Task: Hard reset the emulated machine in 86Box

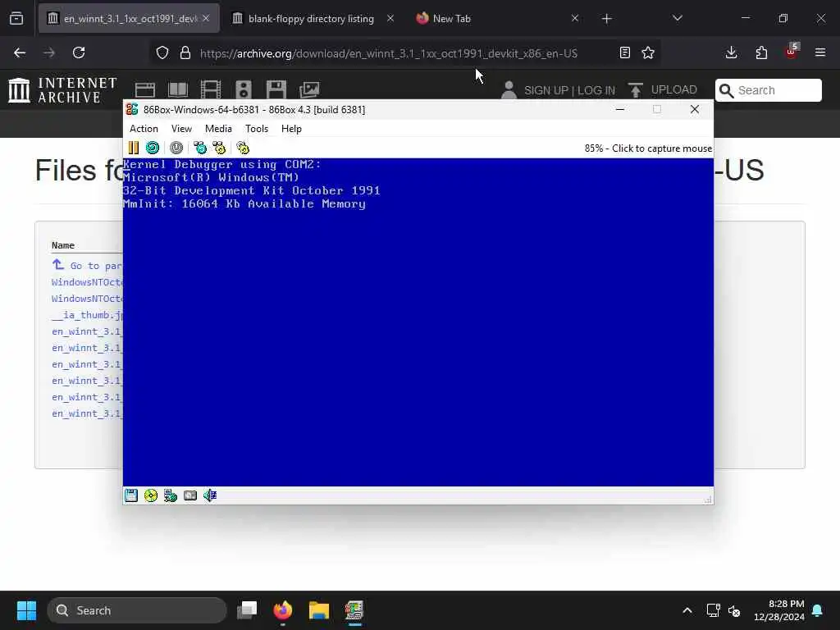Action: tap(153, 148)
